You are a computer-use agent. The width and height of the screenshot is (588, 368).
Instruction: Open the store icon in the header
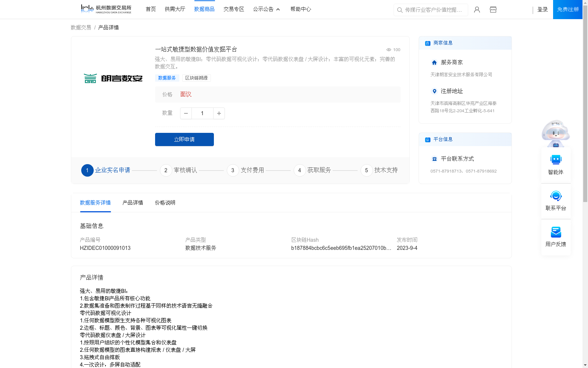pyautogui.click(x=493, y=10)
